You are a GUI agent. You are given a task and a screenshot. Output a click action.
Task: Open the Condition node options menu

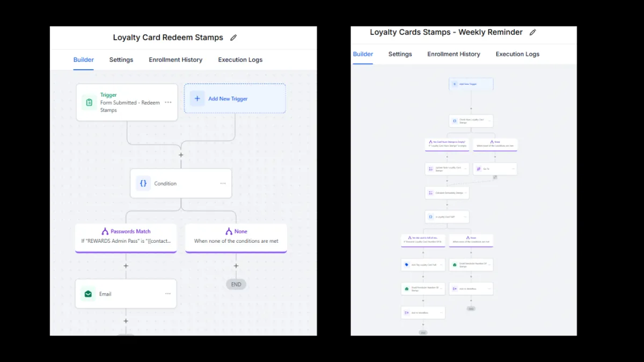pyautogui.click(x=223, y=183)
